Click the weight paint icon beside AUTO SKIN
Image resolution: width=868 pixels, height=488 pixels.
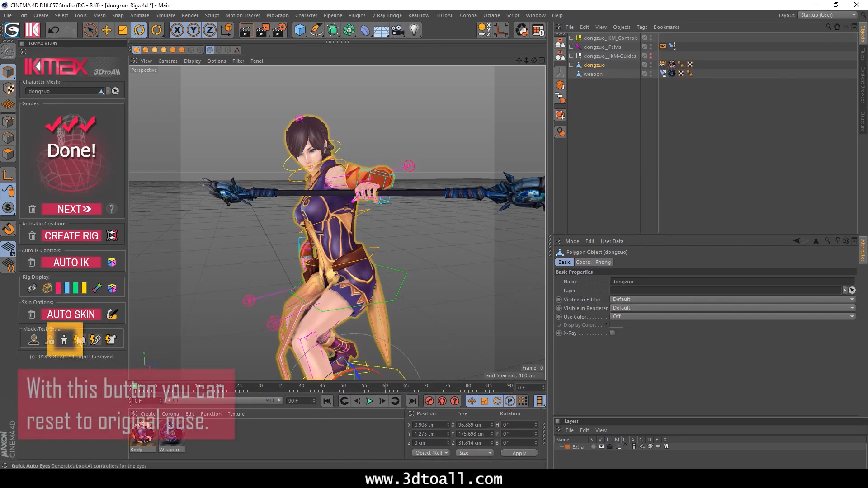click(112, 314)
